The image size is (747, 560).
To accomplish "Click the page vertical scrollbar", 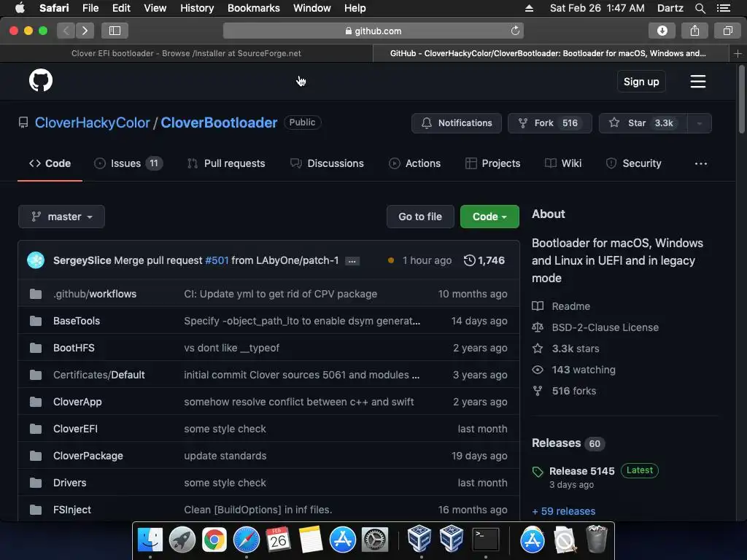I will [741, 100].
